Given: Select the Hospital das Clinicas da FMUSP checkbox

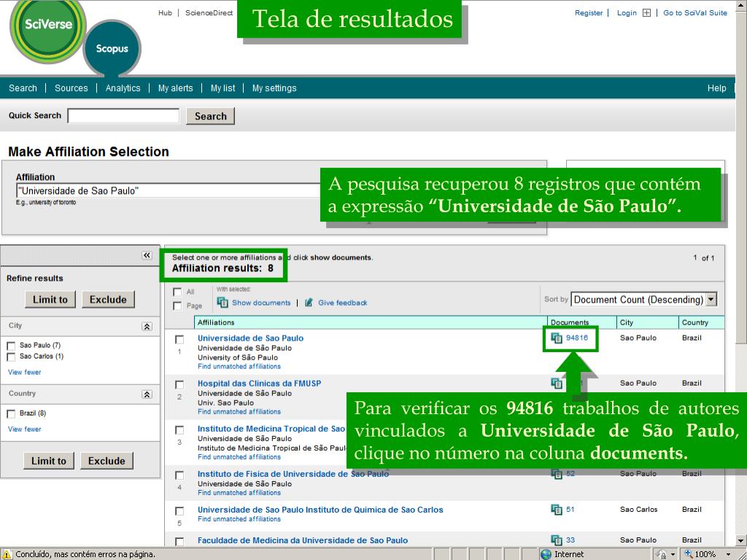Looking at the screenshot, I should (x=179, y=385).
